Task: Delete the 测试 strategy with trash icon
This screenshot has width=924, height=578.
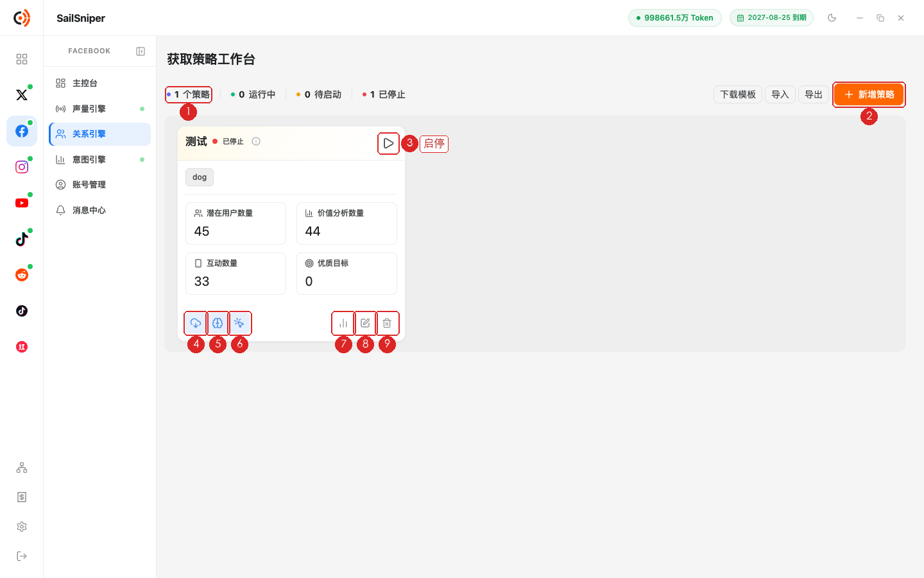Action: click(387, 323)
